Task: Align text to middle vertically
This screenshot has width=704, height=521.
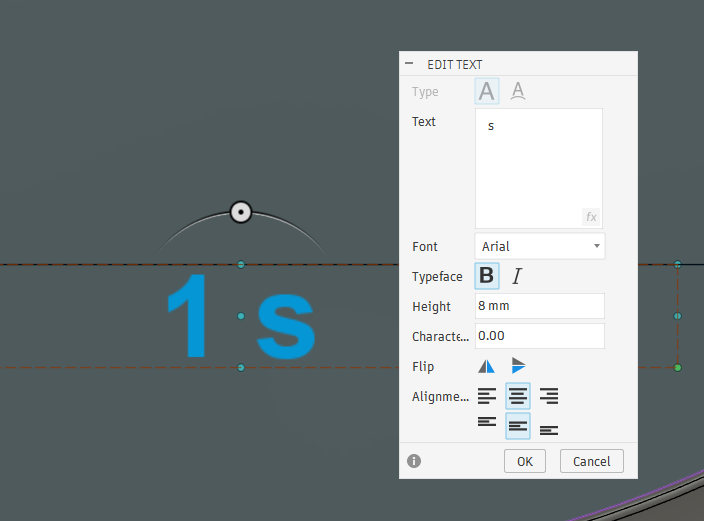Action: click(518, 426)
